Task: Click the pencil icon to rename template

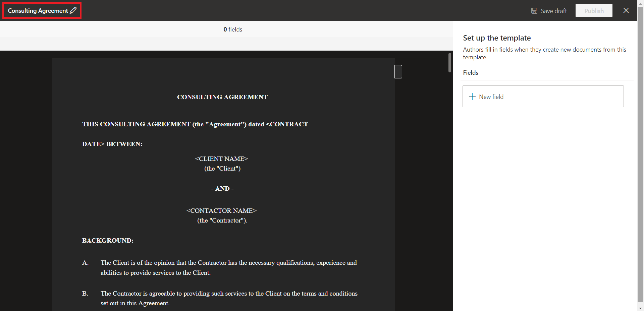Action: tap(73, 10)
